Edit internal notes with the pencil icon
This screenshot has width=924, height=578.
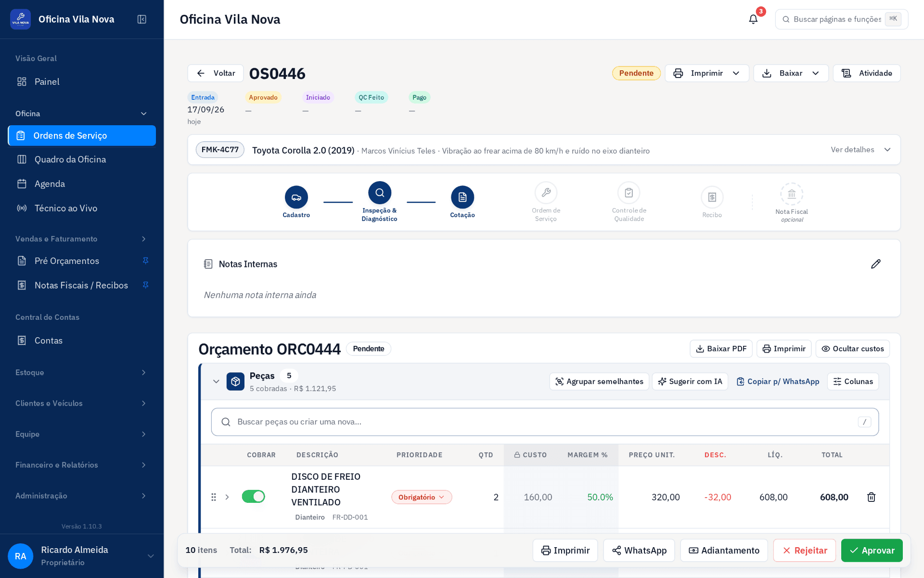pyautogui.click(x=875, y=264)
